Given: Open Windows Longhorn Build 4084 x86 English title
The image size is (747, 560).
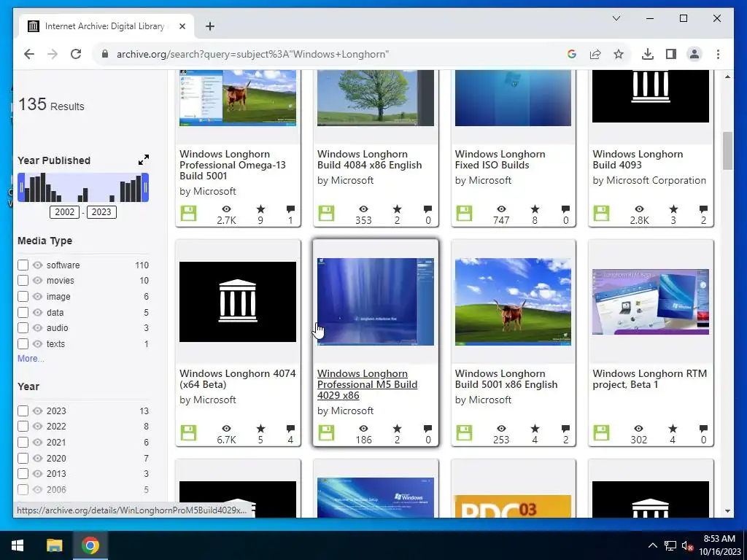Looking at the screenshot, I should (370, 160).
